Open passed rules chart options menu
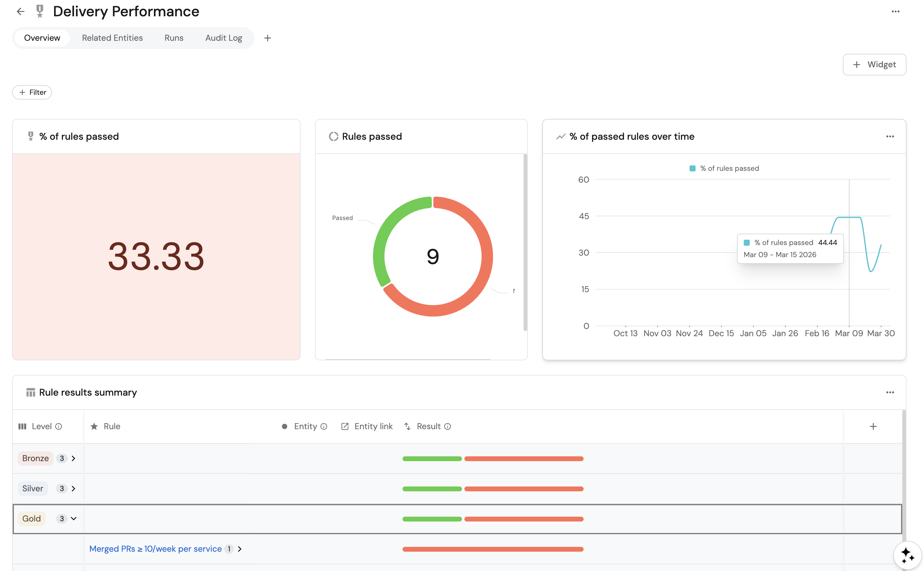This screenshot has height=571, width=924. point(890,136)
